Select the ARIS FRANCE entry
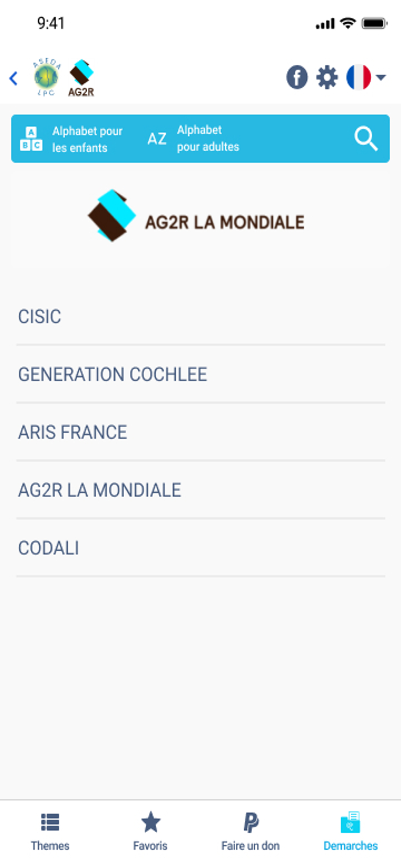401x868 pixels. coord(200,432)
